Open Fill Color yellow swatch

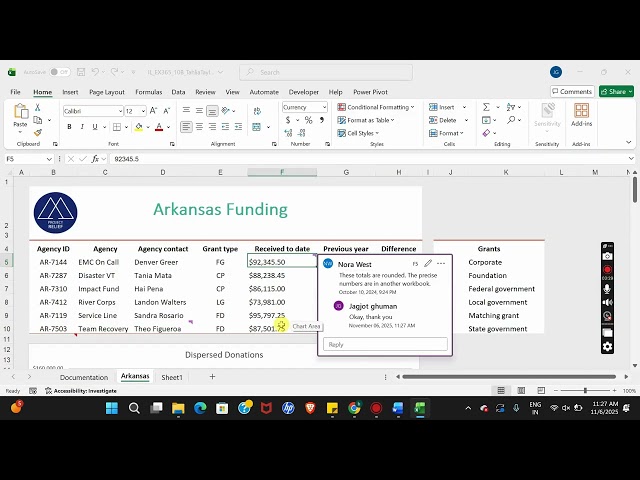pyautogui.click(x=139, y=127)
